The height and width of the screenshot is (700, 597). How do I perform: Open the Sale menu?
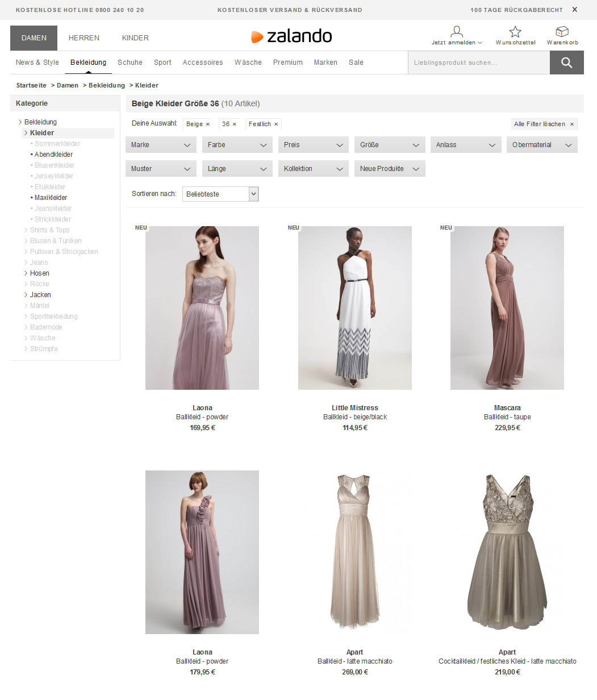point(356,63)
